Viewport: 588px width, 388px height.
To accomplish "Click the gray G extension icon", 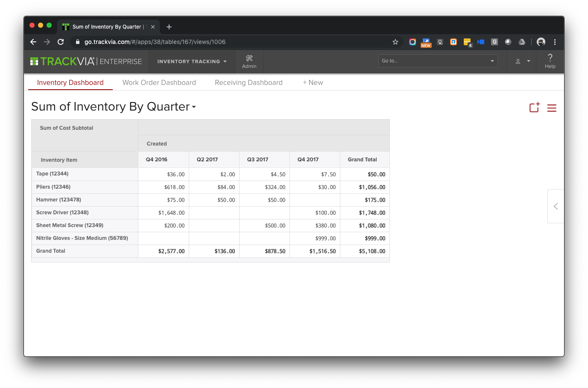I will coord(494,42).
